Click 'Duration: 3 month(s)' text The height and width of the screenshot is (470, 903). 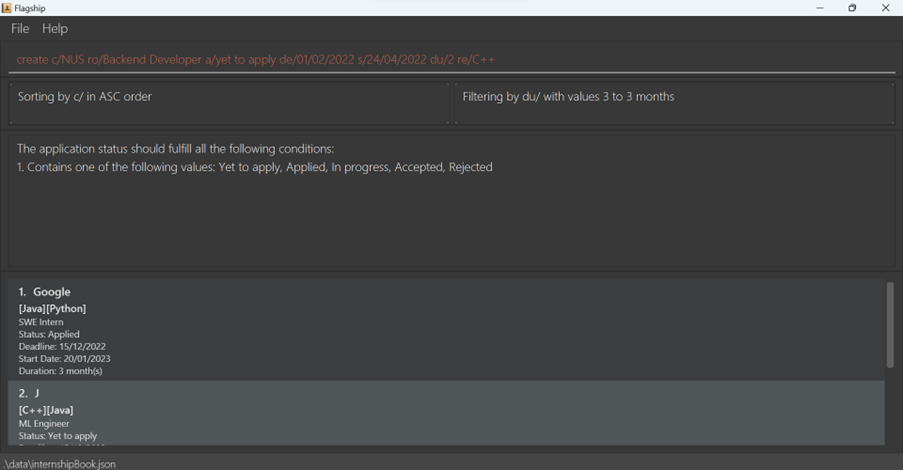[60, 371]
